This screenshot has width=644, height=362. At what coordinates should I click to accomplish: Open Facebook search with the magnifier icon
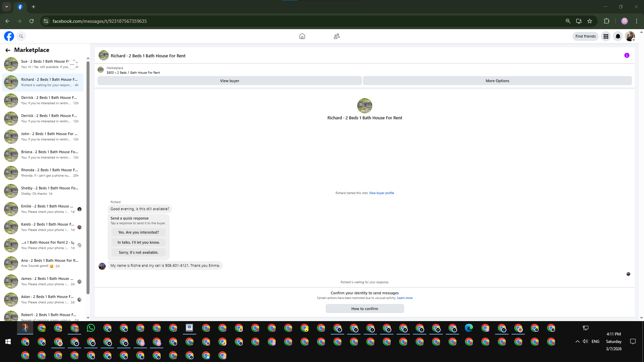(x=21, y=36)
